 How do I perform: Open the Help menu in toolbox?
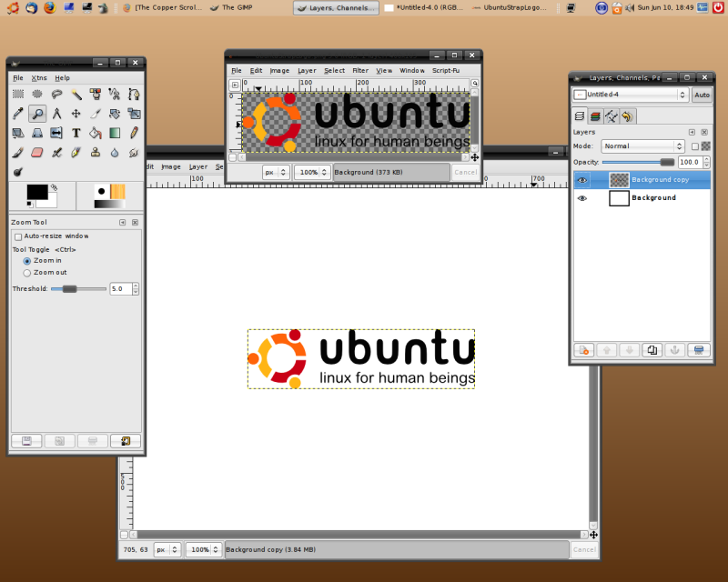pos(62,78)
